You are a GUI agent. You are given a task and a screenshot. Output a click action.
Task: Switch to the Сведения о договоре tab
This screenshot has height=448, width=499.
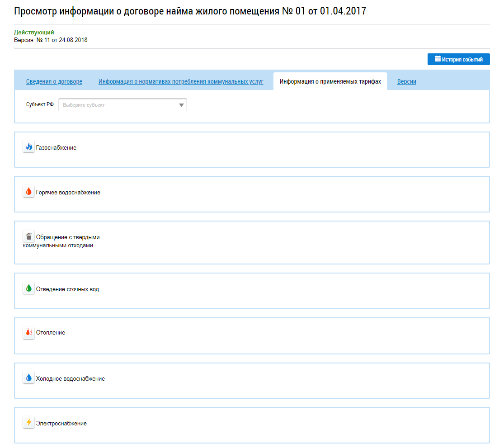[54, 82]
